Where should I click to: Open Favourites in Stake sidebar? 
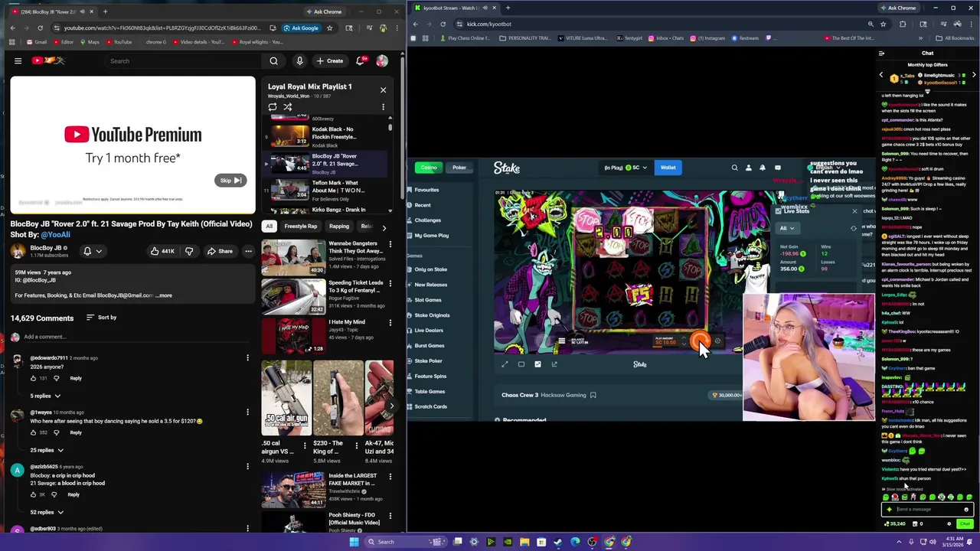pyautogui.click(x=426, y=190)
